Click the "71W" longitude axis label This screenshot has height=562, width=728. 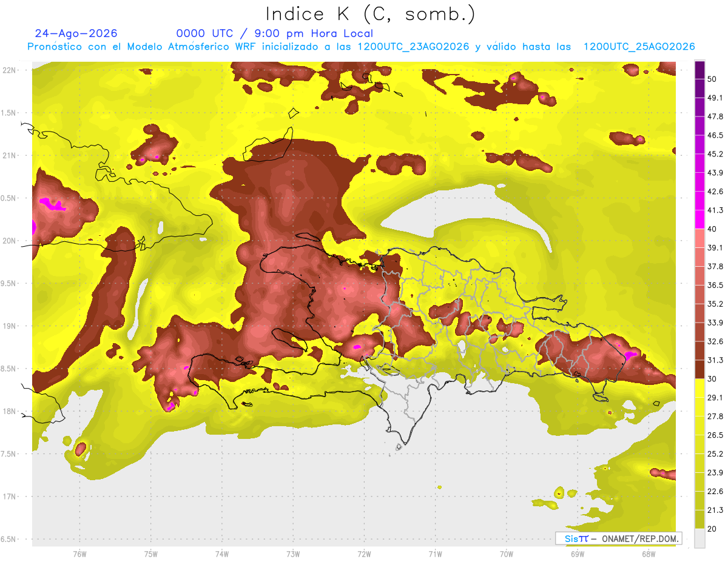(x=435, y=554)
